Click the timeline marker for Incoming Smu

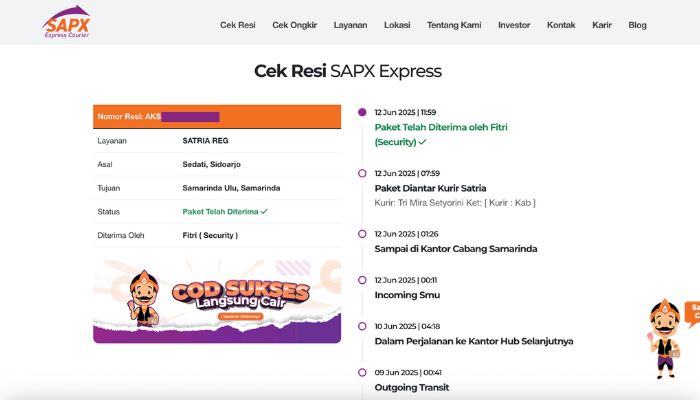coord(362,280)
